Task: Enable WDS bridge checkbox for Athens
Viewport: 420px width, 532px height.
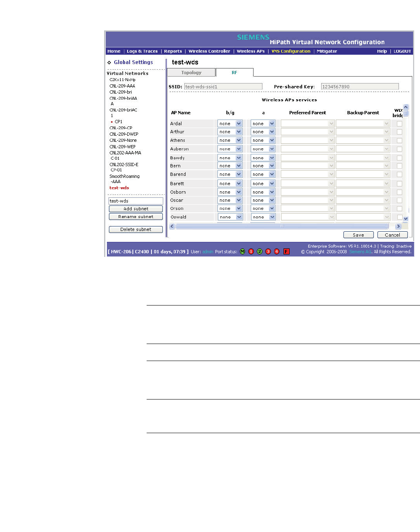Action: point(399,140)
